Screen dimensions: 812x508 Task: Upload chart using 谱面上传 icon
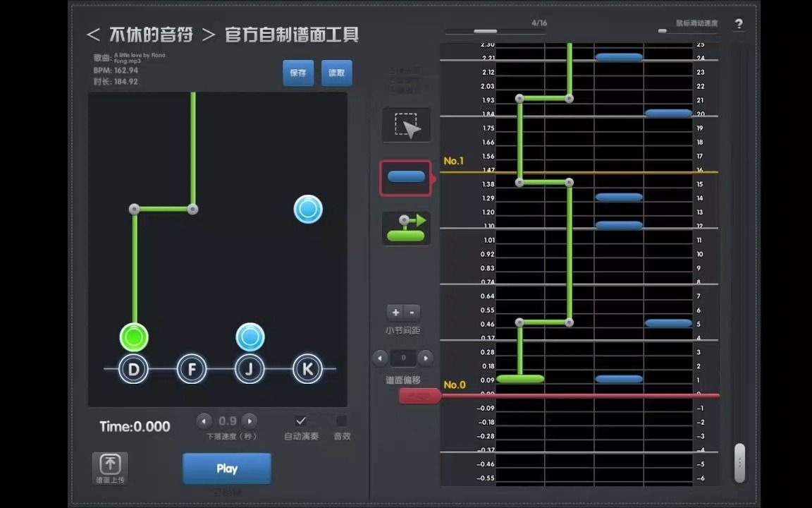110,468
